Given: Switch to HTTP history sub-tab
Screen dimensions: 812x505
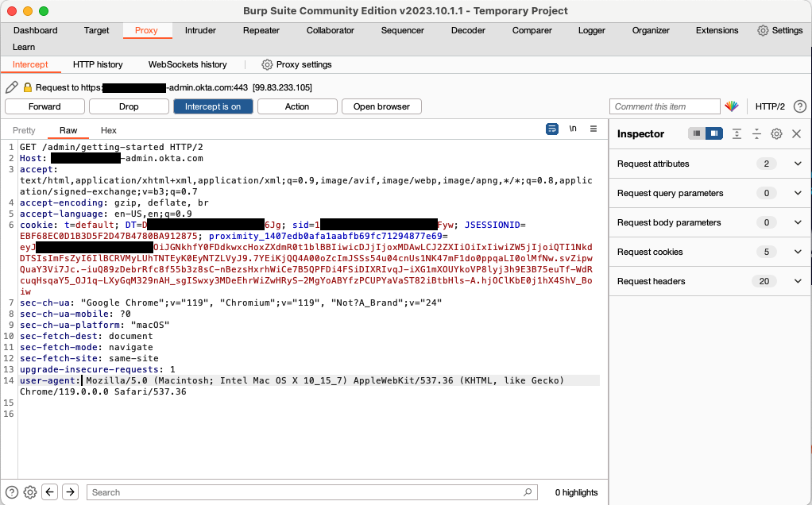Looking at the screenshot, I should (x=98, y=64).
